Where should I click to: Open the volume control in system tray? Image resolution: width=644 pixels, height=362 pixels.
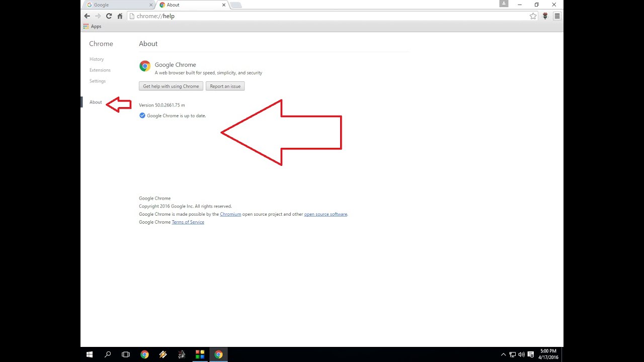[522, 354]
